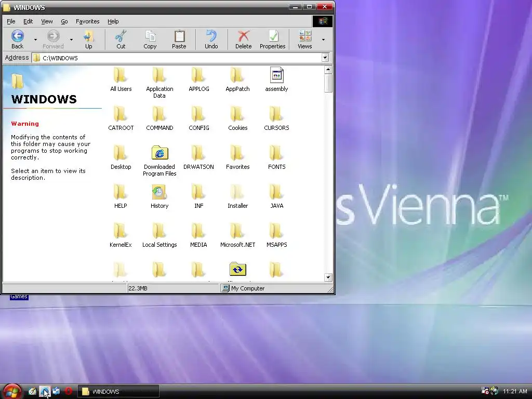Open the Edit menu
Image resolution: width=532 pixels, height=399 pixels.
click(x=28, y=21)
